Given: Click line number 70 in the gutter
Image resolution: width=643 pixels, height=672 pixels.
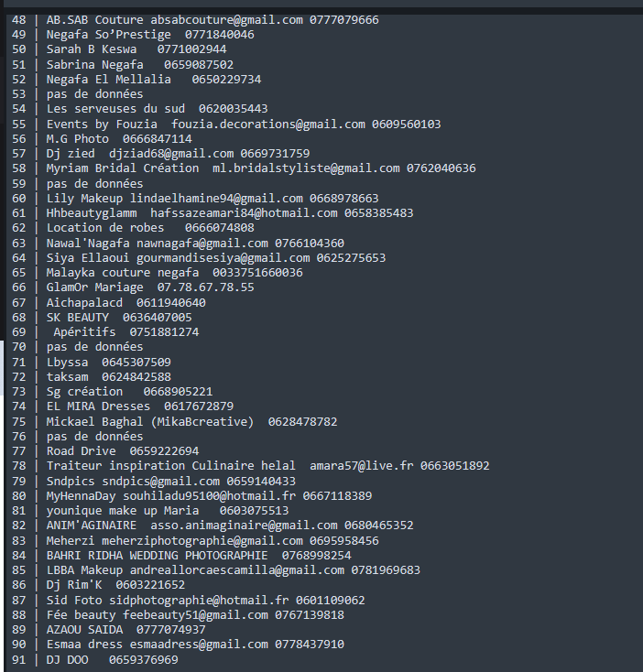Looking at the screenshot, I should point(19,347).
